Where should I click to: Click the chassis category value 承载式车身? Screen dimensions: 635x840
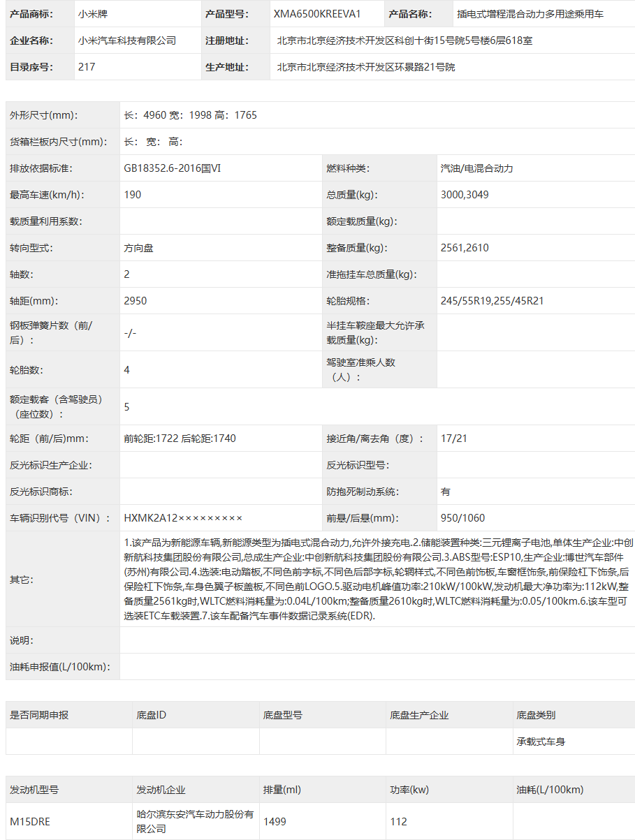541,742
